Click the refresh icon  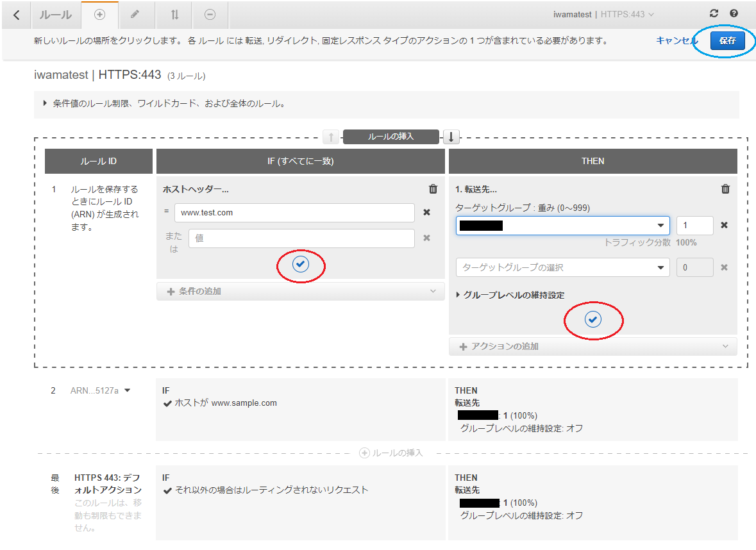pyautogui.click(x=714, y=13)
